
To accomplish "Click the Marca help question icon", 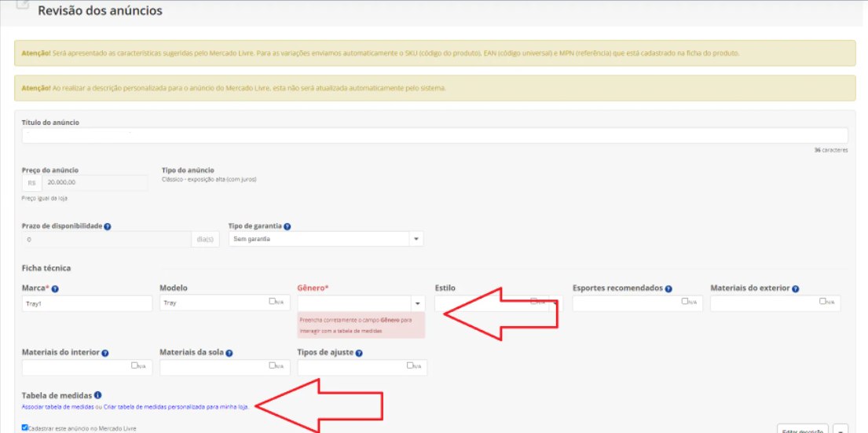I will 55,289.
